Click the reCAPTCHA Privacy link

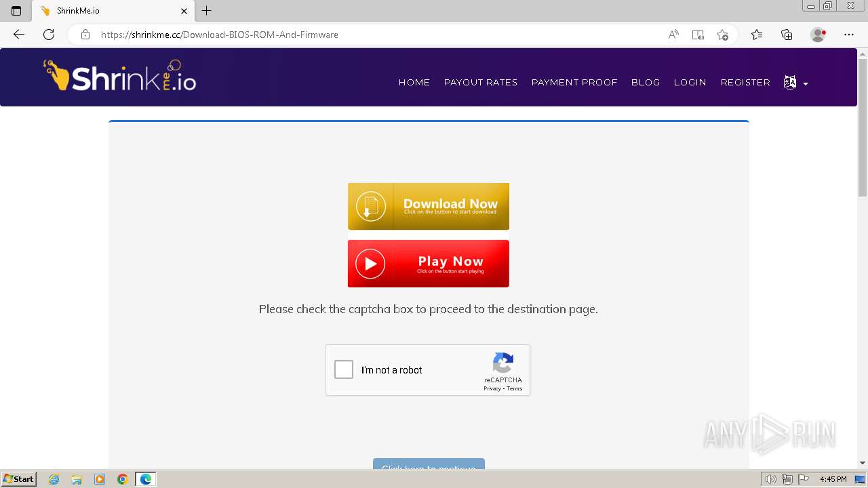pos(492,389)
